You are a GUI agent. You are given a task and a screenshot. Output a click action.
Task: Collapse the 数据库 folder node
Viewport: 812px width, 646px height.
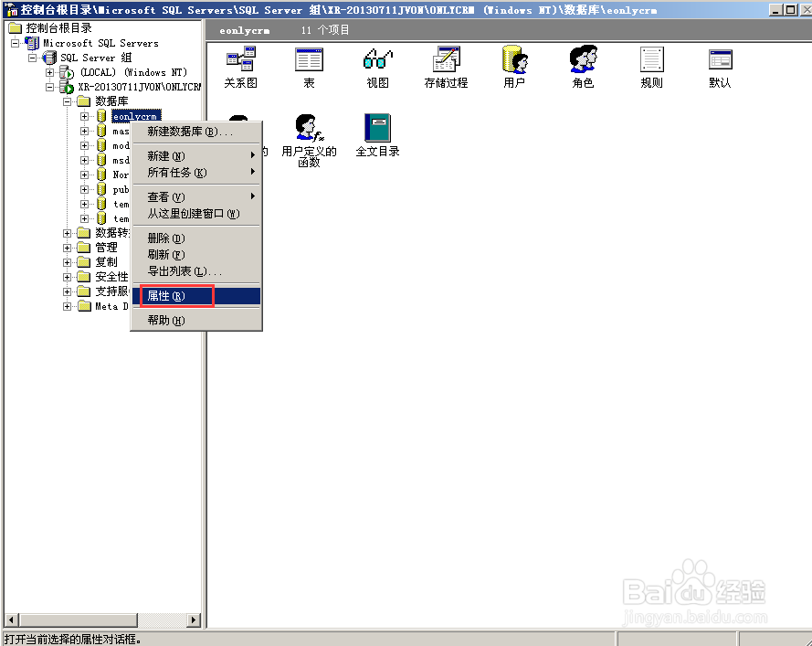(x=67, y=101)
